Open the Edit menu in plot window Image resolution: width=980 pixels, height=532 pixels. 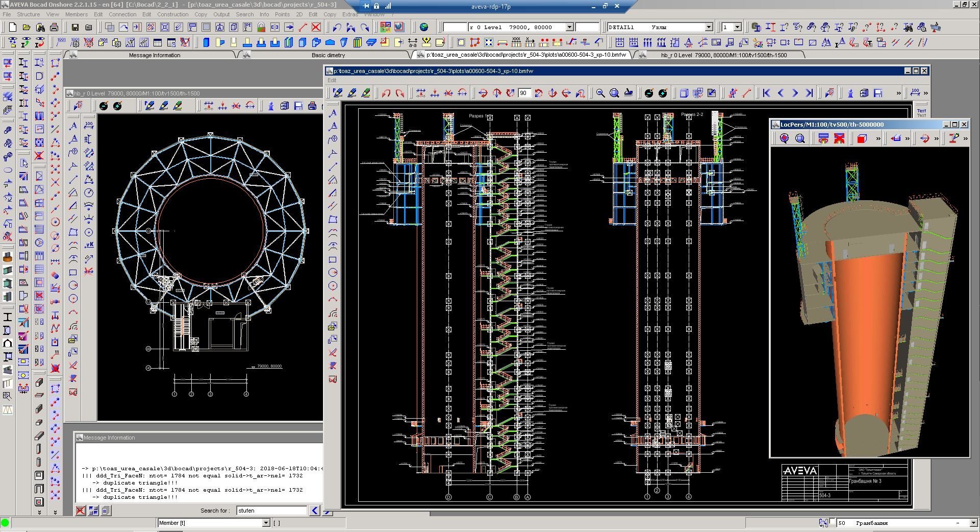[x=332, y=80]
